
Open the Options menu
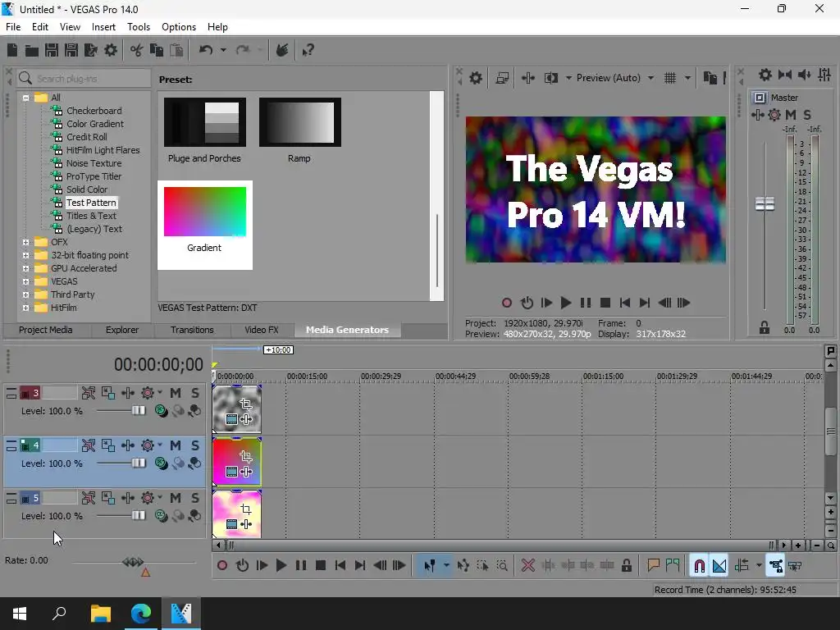click(178, 27)
